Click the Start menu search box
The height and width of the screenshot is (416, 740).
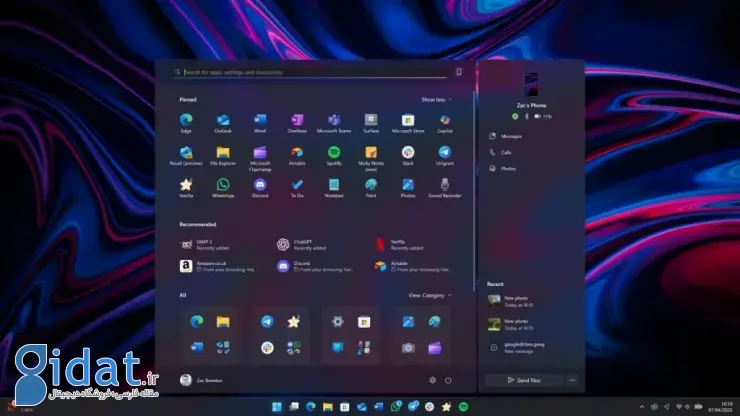[310, 72]
